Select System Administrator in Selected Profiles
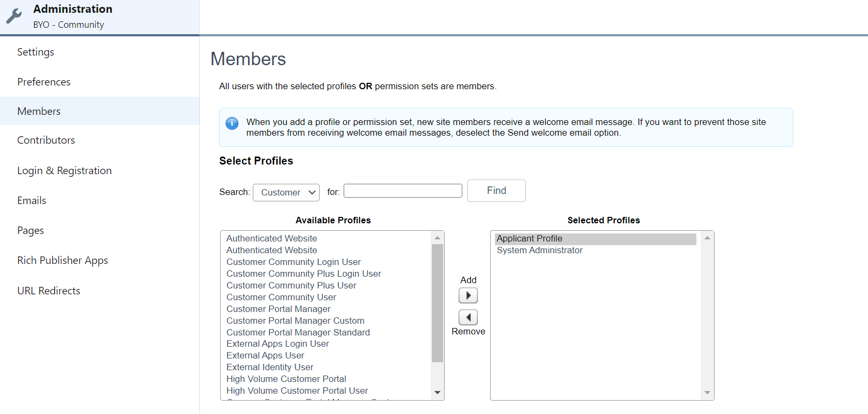Image resolution: width=868 pixels, height=414 pixels. pyautogui.click(x=539, y=250)
